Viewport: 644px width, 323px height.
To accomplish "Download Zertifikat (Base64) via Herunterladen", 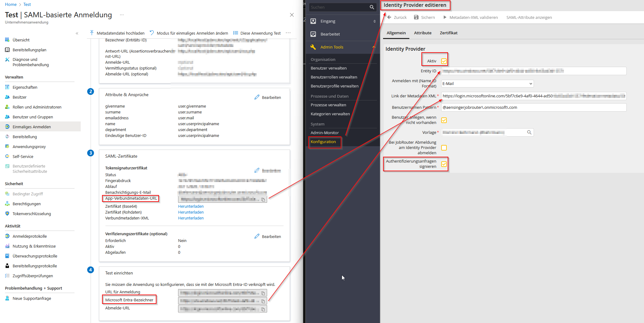I will click(x=191, y=206).
